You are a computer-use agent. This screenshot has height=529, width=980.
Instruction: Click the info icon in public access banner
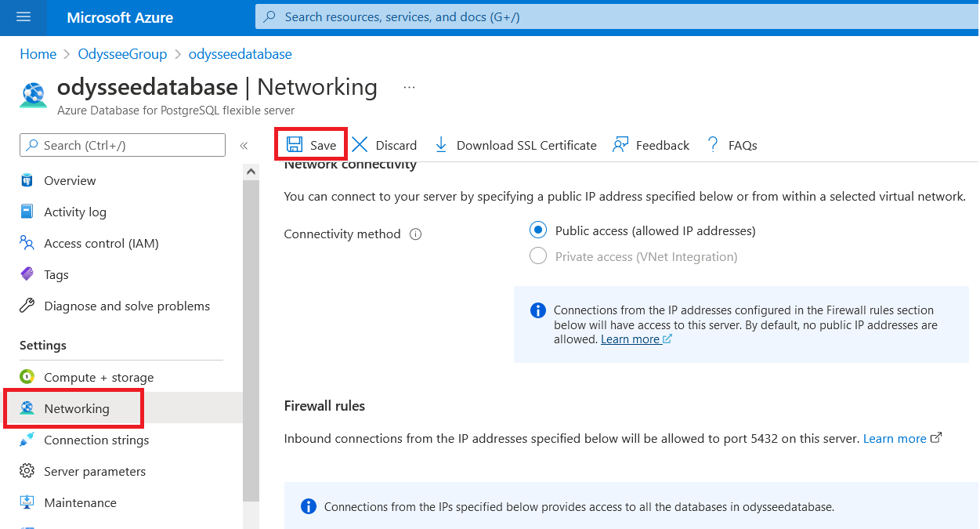(x=538, y=310)
